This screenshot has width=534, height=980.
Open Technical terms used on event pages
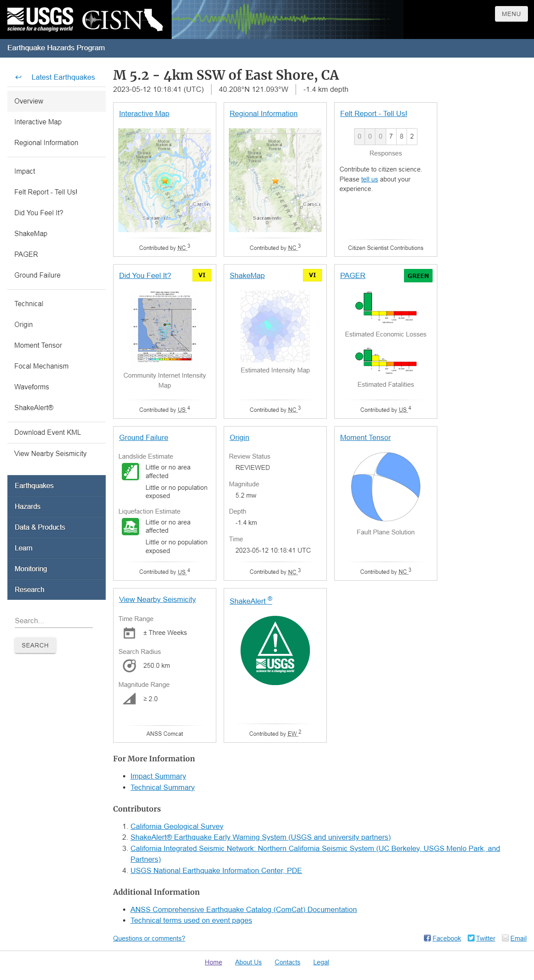click(191, 920)
